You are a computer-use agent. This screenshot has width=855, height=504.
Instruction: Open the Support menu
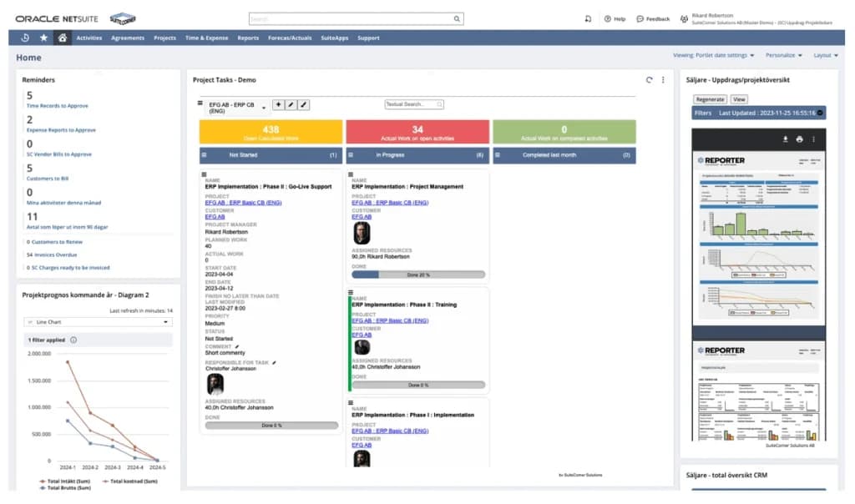(x=368, y=38)
